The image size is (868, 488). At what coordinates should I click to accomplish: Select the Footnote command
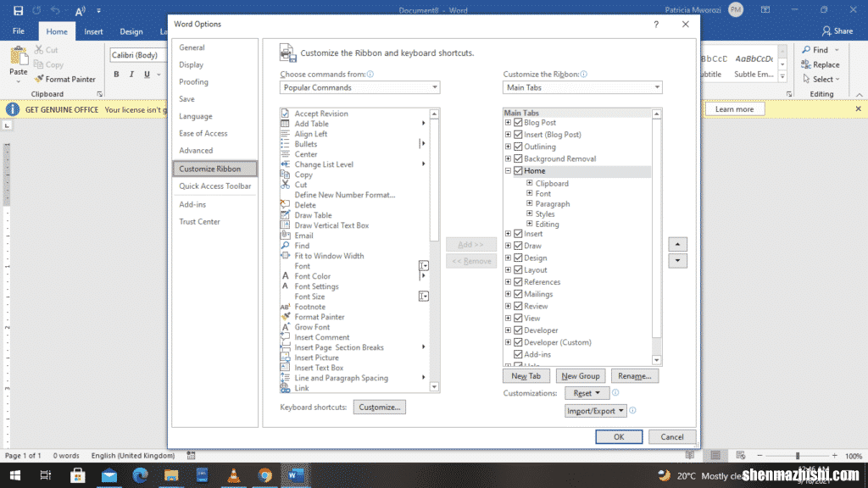[x=309, y=307]
